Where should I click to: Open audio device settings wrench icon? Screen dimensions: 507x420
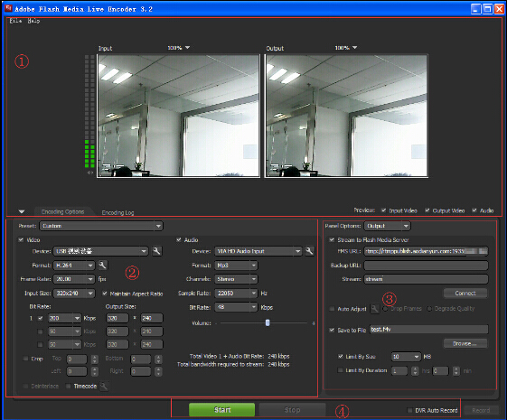(309, 251)
